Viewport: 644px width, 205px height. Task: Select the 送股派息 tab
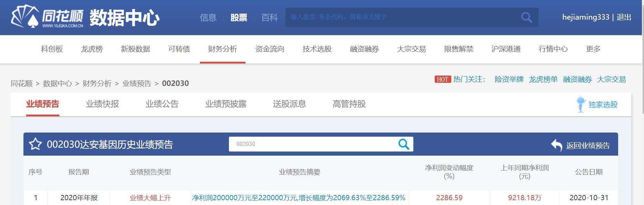(290, 104)
